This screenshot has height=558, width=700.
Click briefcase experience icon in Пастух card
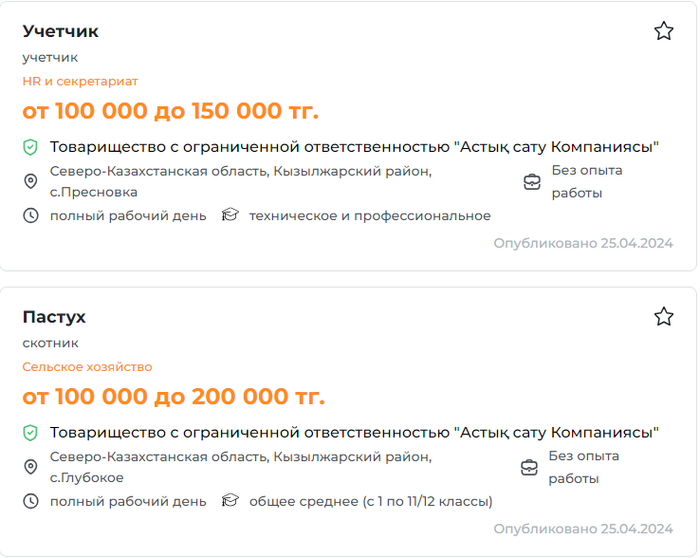[x=530, y=467]
